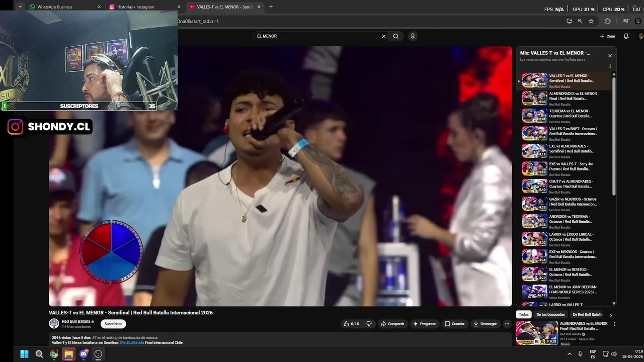The image size is (644, 362).
Task: Open the zoom indicator in address bar
Action: (x=580, y=21)
